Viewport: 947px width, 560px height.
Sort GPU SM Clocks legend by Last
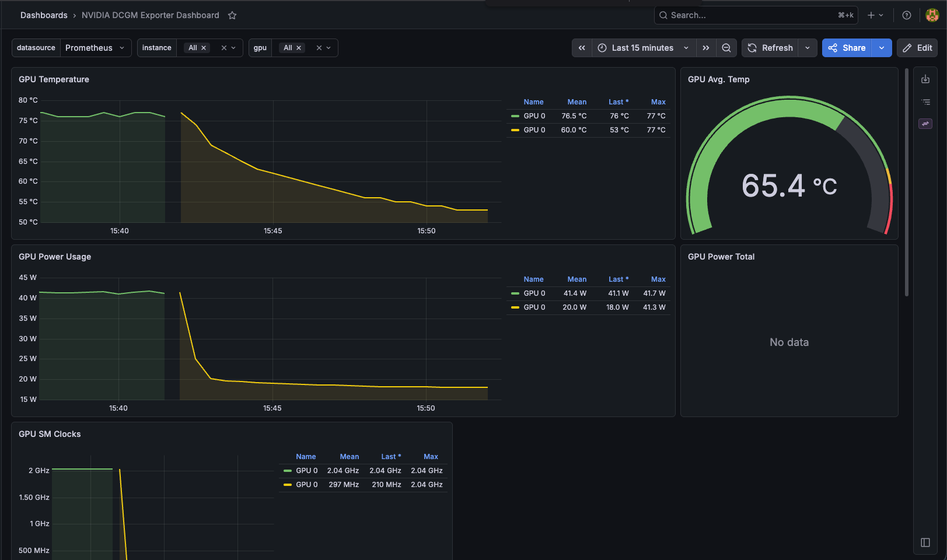(391, 457)
